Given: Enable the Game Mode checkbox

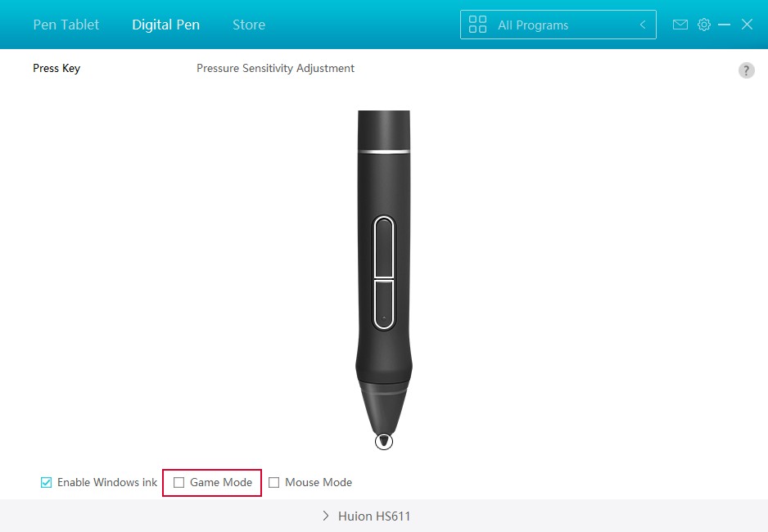Looking at the screenshot, I should point(178,483).
